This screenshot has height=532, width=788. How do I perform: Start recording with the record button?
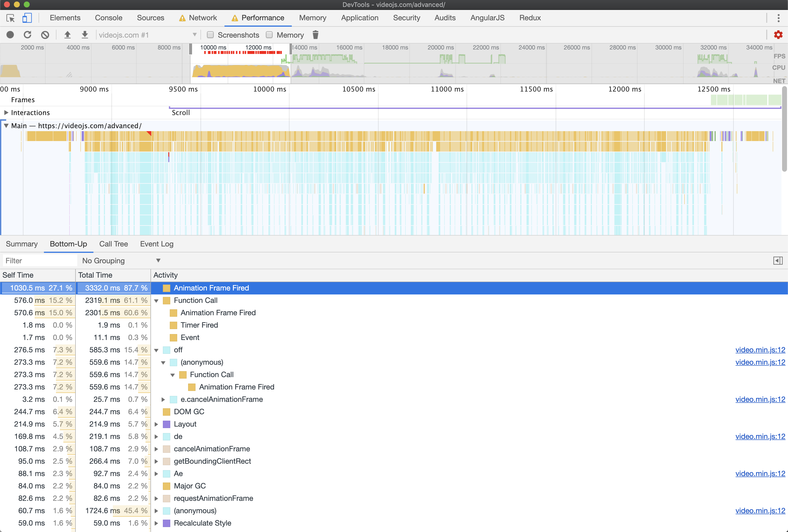[10, 35]
